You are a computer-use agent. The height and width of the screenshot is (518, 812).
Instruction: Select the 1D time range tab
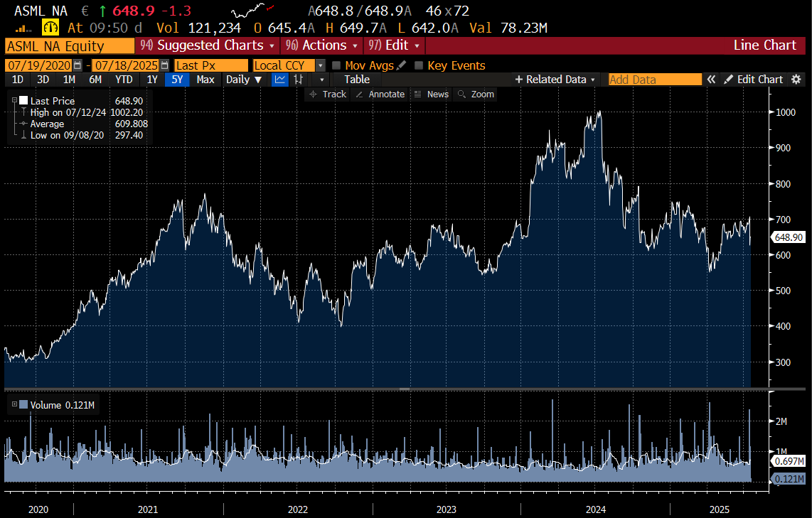[18, 80]
